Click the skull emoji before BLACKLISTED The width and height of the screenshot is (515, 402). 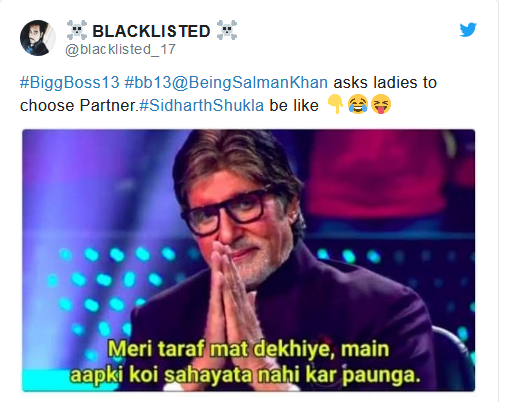[x=77, y=30]
